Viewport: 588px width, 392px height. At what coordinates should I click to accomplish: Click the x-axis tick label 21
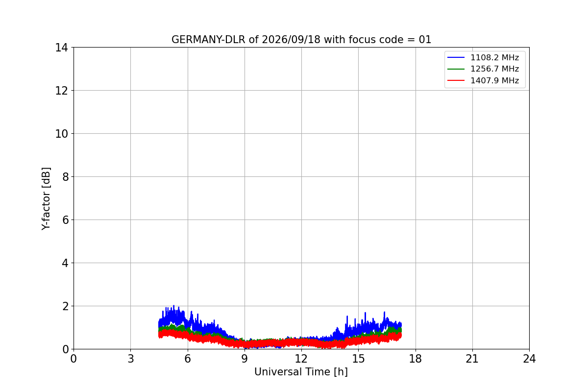point(472,359)
